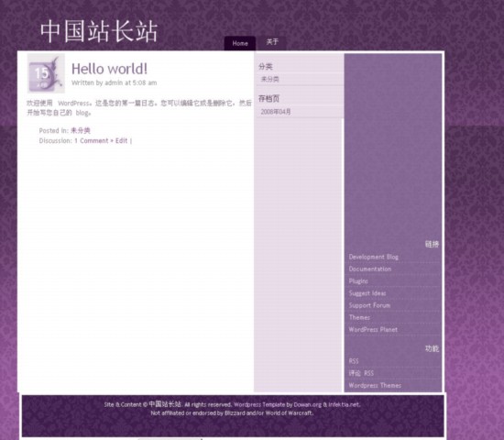
Task: Open the WordPress Planet link
Action: tap(373, 329)
